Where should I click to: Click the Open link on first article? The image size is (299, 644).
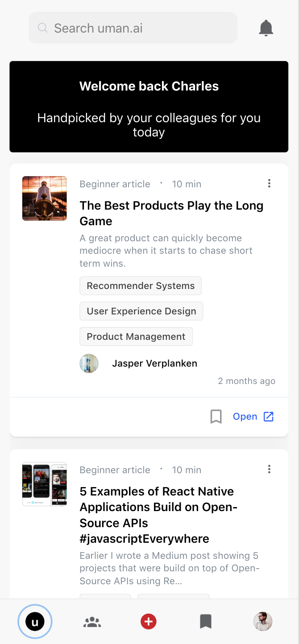pos(245,417)
